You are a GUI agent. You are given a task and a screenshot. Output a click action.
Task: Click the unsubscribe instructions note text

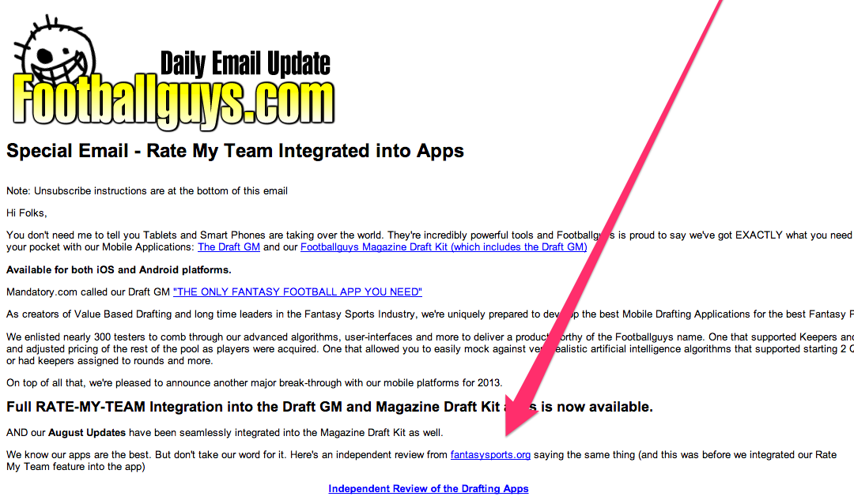tap(147, 191)
